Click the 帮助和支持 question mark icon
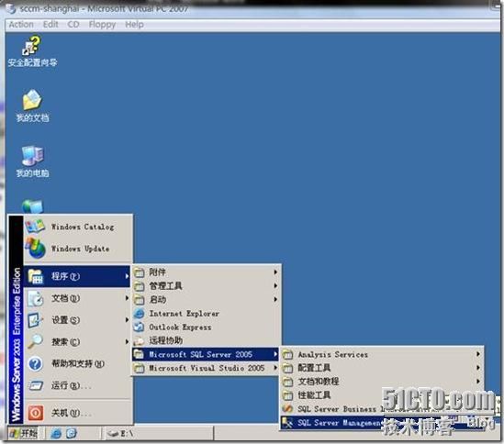Viewport: 504px width, 444px height. 36,363
